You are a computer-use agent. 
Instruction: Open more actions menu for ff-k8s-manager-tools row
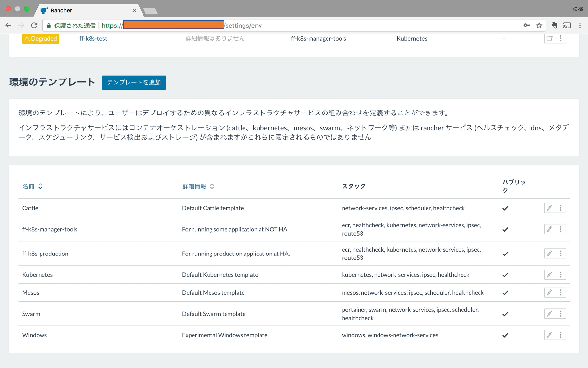pos(561,229)
